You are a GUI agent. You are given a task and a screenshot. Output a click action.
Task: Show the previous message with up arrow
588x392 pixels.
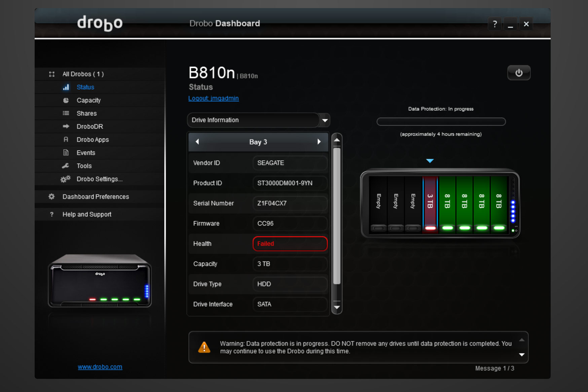pyautogui.click(x=522, y=340)
